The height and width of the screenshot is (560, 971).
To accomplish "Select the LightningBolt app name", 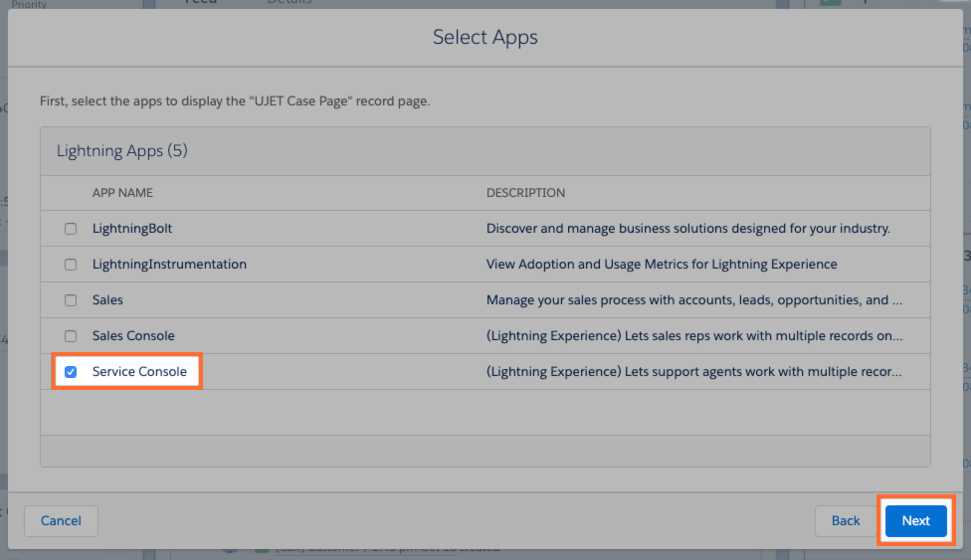I will coord(132,229).
